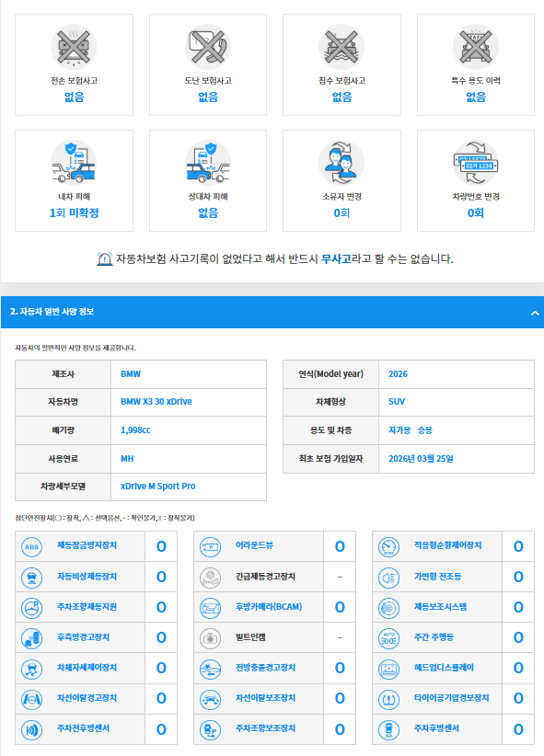Click the 침수 보험사고 flood icon
The width and height of the screenshot is (544, 756).
click(341, 47)
